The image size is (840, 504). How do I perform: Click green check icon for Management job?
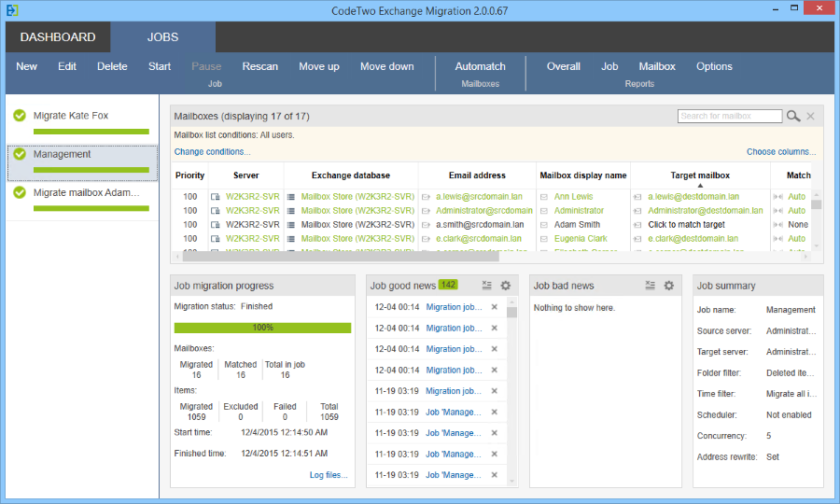coord(20,154)
